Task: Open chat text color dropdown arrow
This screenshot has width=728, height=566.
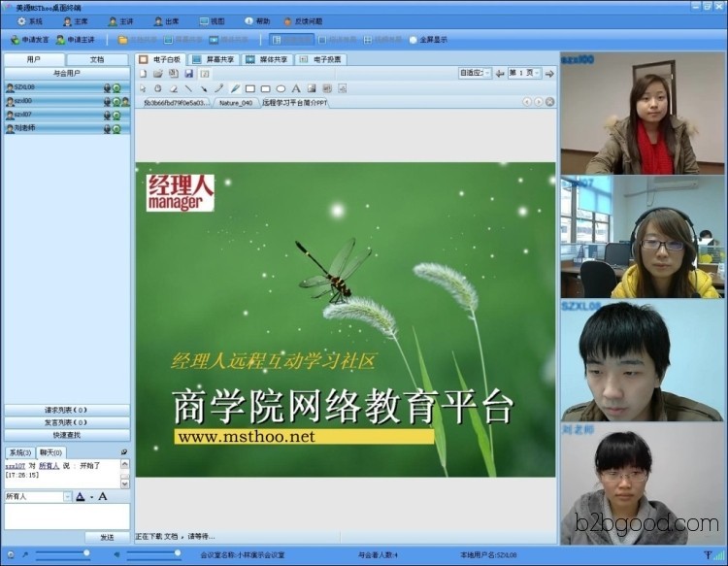Action: click(91, 497)
